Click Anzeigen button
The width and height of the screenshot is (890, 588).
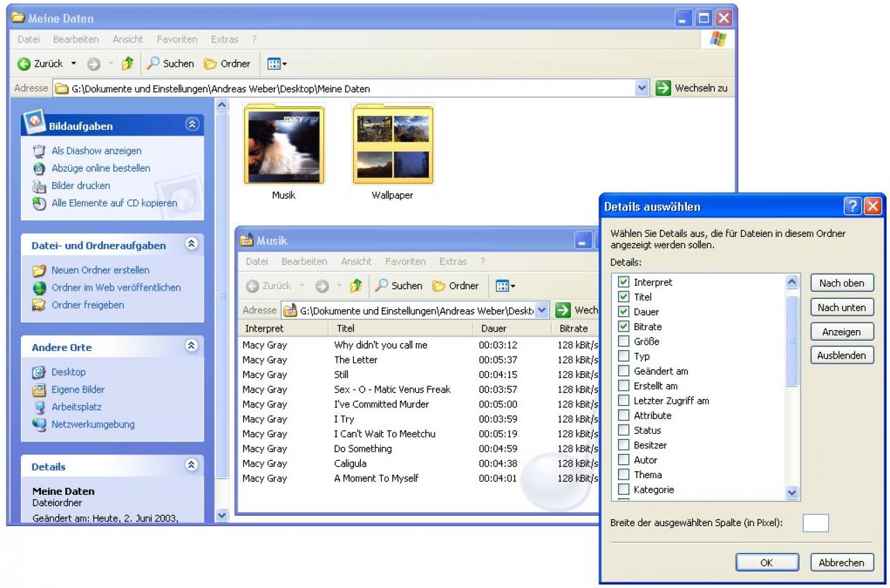coord(842,332)
